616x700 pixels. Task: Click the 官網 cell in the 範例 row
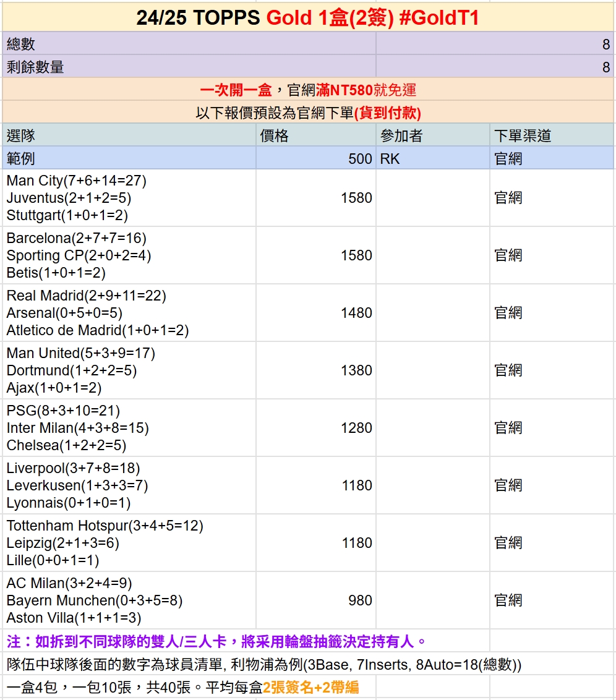coord(552,158)
